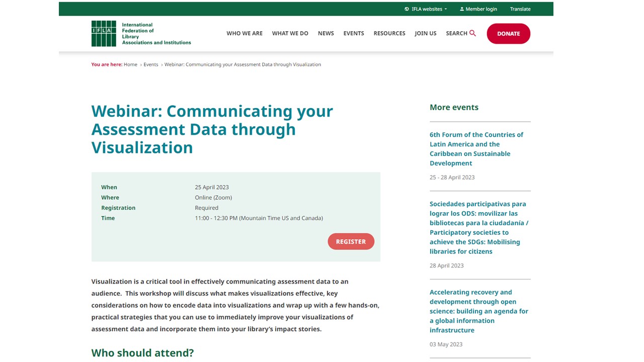This screenshot has height=362, width=644.
Task: Click the 'You are here:' label
Action: [107, 64]
